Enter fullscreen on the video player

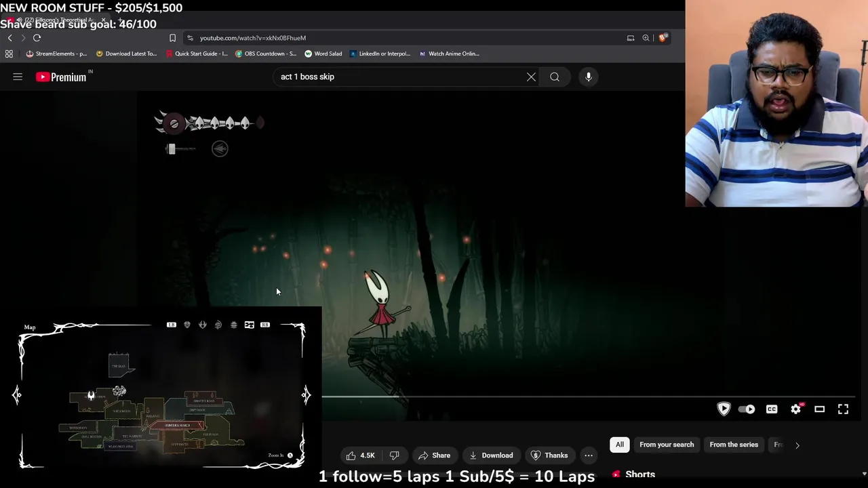coord(843,409)
